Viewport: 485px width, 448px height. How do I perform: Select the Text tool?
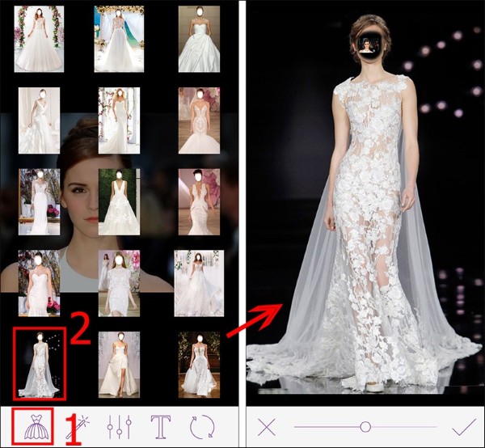point(159,426)
